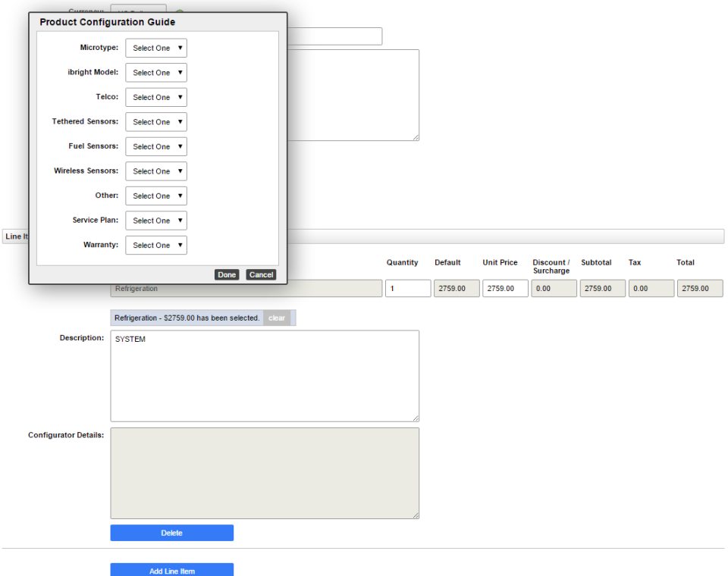Delete the Refrigeration line item
This screenshot has width=728, height=576.
tap(172, 532)
